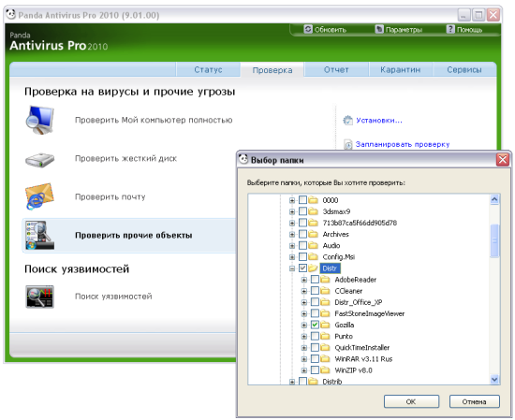This screenshot has height=420, width=515.
Task: Click the vulnerability search icon
Action: (x=39, y=297)
